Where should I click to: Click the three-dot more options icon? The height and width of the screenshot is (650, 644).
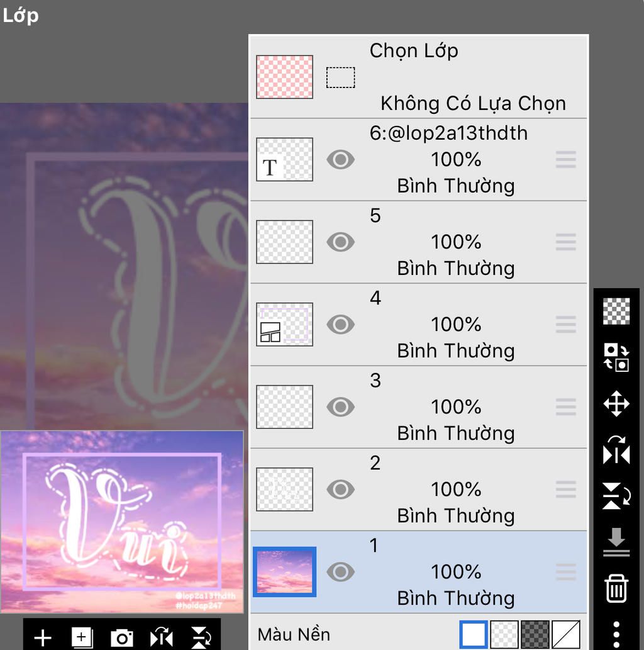pos(616,632)
